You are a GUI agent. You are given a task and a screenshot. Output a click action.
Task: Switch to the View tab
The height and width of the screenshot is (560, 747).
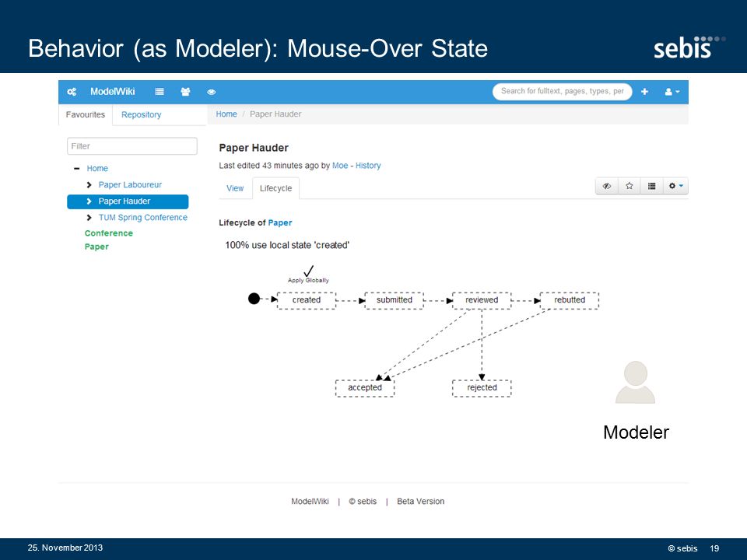coord(235,188)
